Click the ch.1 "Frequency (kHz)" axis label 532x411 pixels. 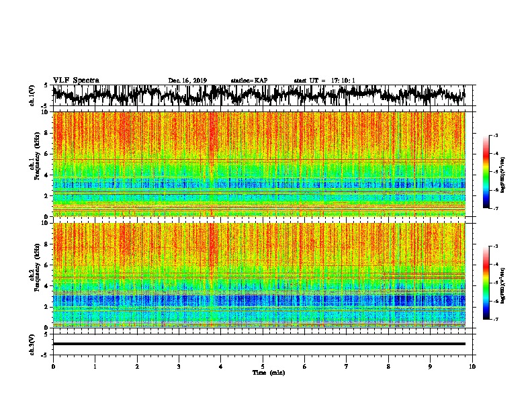tap(37, 156)
